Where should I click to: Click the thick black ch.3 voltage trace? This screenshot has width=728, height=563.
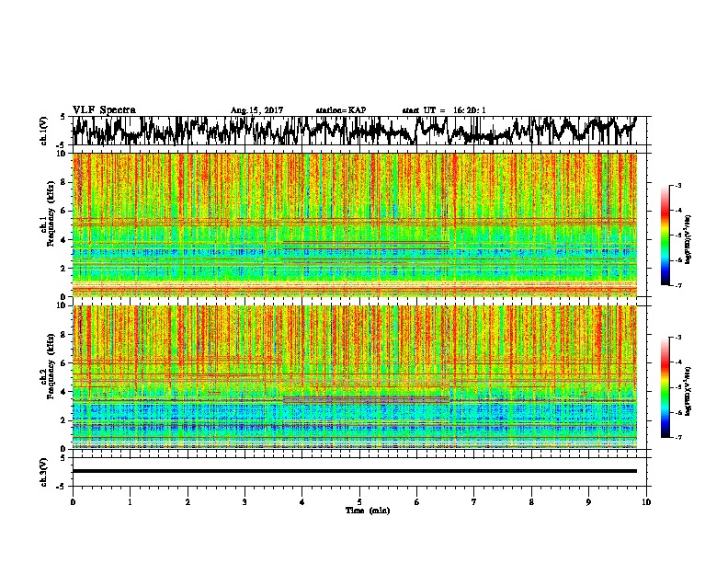(x=354, y=471)
